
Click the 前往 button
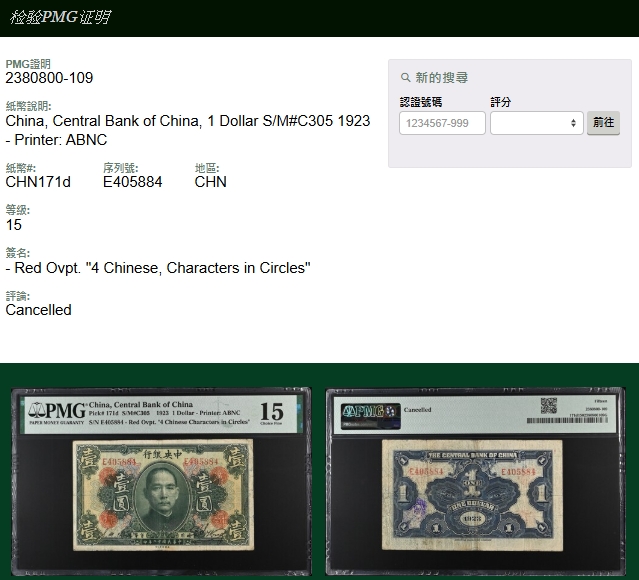click(x=603, y=123)
